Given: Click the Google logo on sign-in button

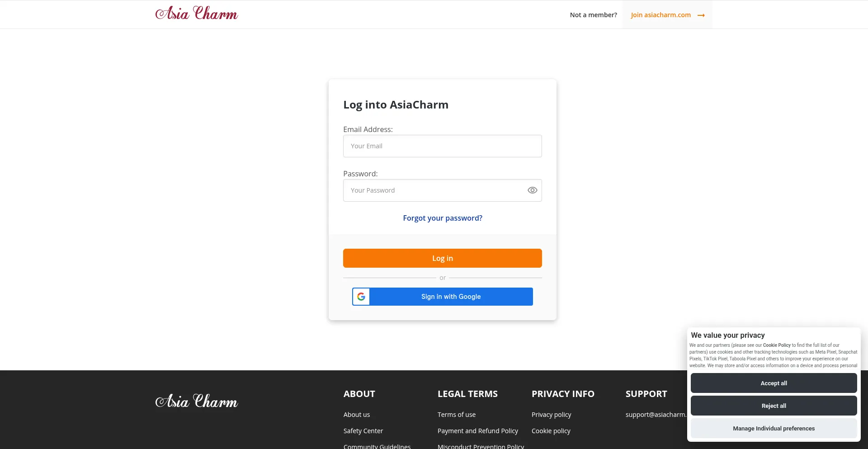Looking at the screenshot, I should point(361,297).
